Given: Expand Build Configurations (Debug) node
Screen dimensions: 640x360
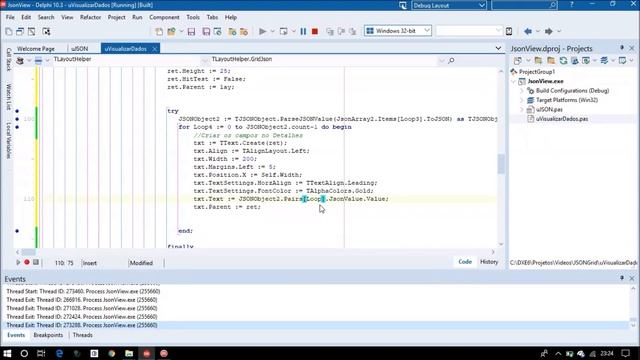Looking at the screenshot, I should (521, 91).
